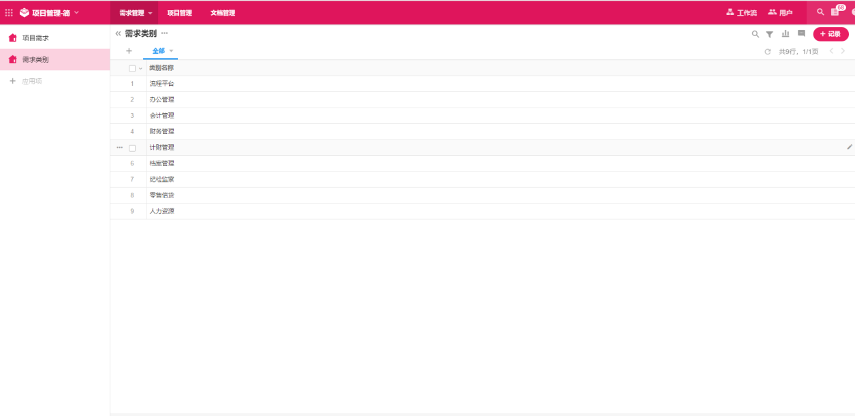
Task: Add a new 应用项 in sidebar
Action: point(26,81)
